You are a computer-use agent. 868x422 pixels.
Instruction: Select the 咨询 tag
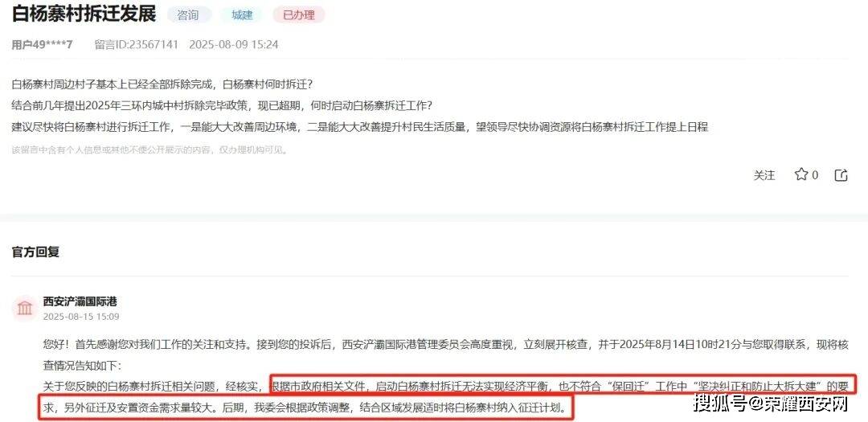pos(188,15)
